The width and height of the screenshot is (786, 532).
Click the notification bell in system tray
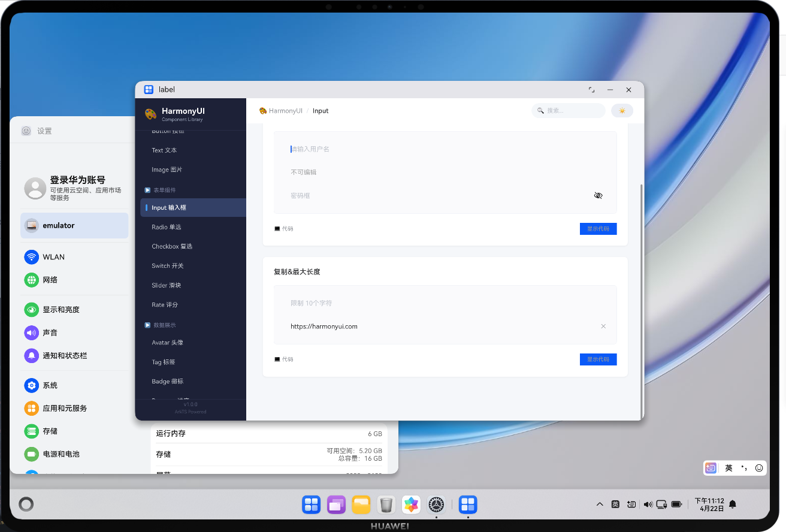coord(732,504)
